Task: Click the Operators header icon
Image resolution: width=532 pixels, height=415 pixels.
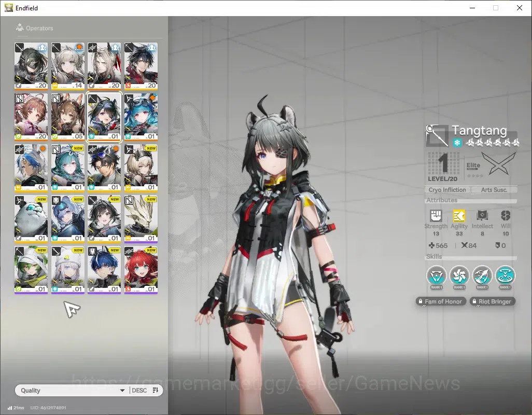Action: tap(20, 27)
